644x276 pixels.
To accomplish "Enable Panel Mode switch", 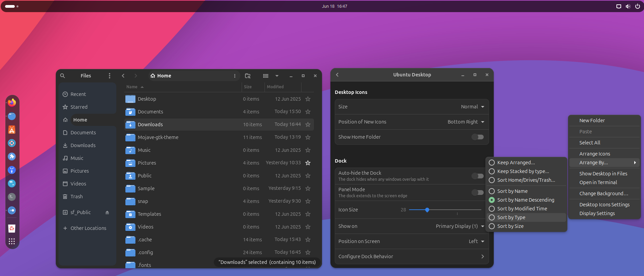I will (478, 193).
